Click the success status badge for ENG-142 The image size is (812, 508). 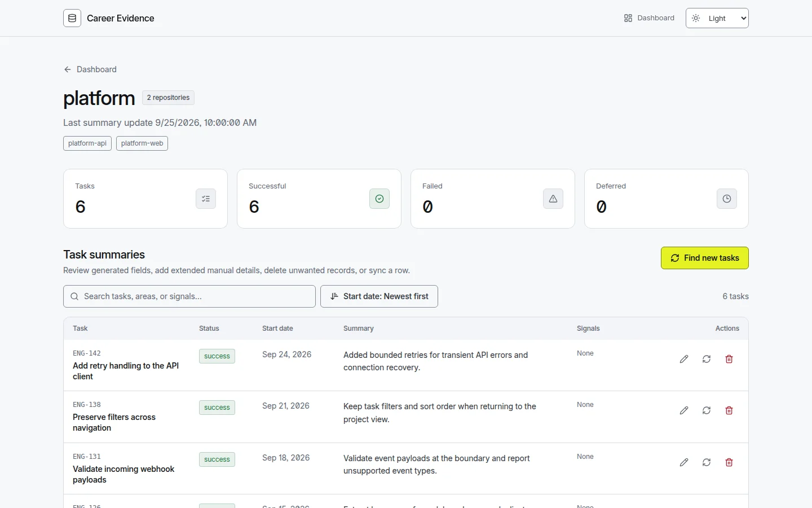(x=217, y=356)
